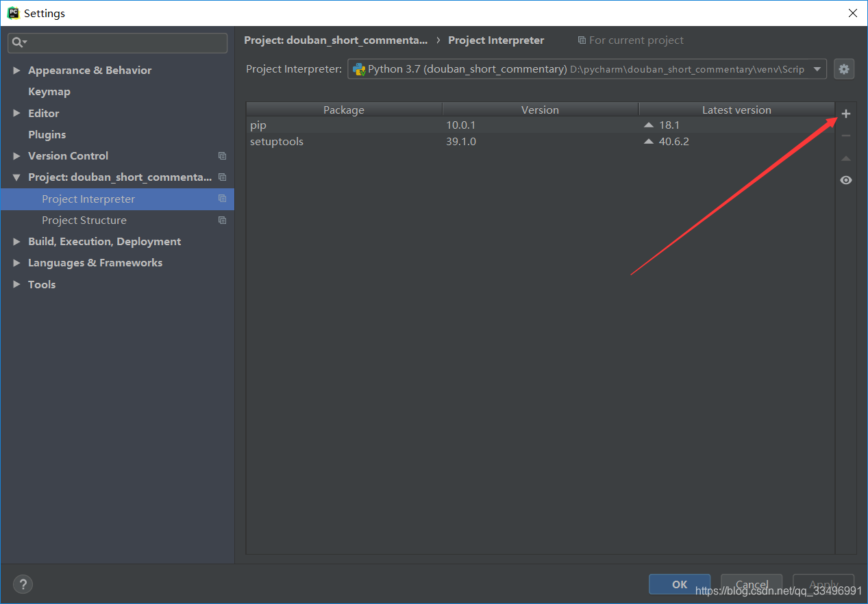Sort by the Latest version column header
The height and width of the screenshot is (604, 868).
(736, 110)
